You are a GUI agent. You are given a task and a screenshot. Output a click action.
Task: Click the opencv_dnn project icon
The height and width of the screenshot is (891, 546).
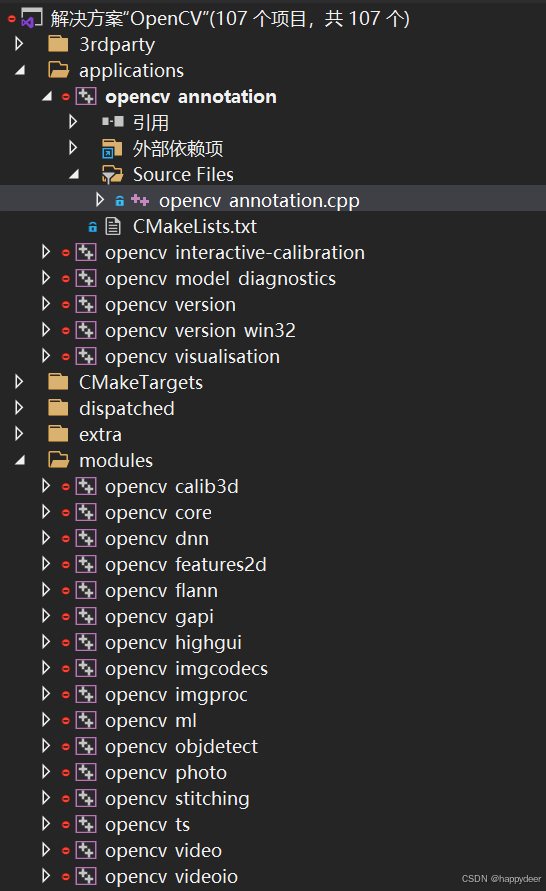tap(86, 538)
